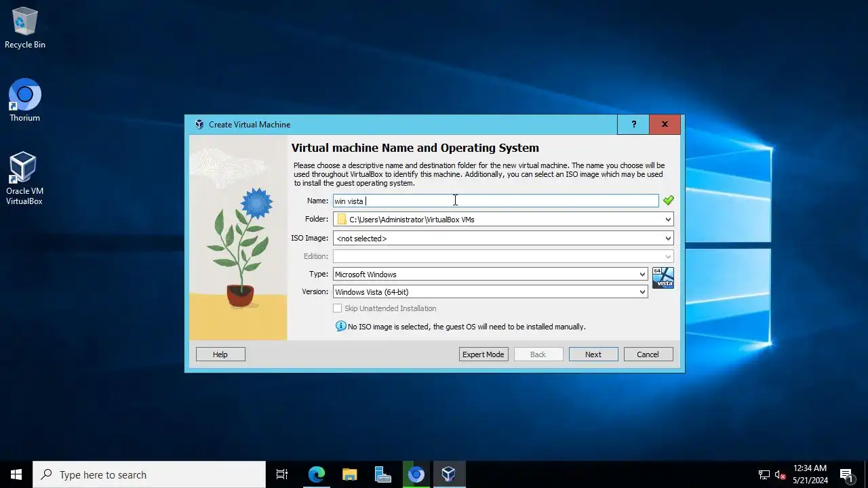Click 'No ISO image is selected' message text

[x=467, y=327]
